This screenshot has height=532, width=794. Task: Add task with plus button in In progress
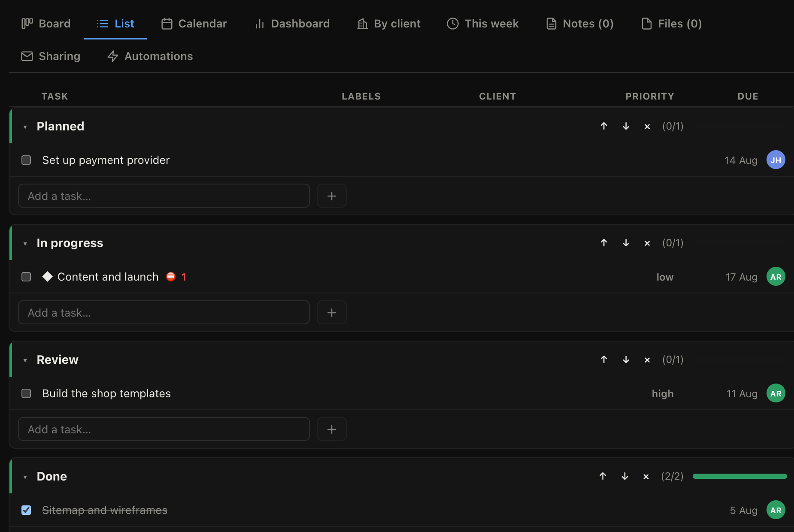(x=332, y=313)
